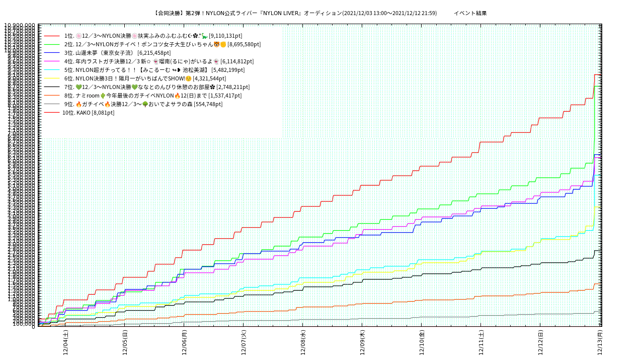Click the 'イベント結果' label in title
The image size is (644, 362).
tap(470, 13)
